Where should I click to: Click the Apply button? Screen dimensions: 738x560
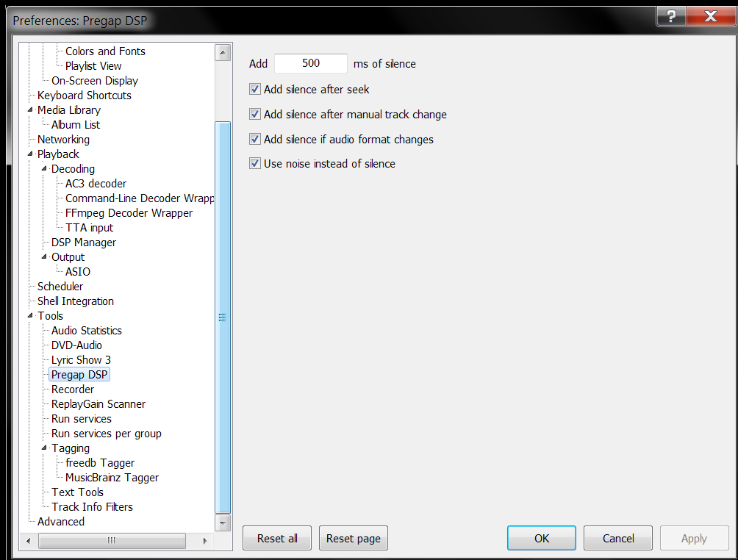(x=694, y=539)
